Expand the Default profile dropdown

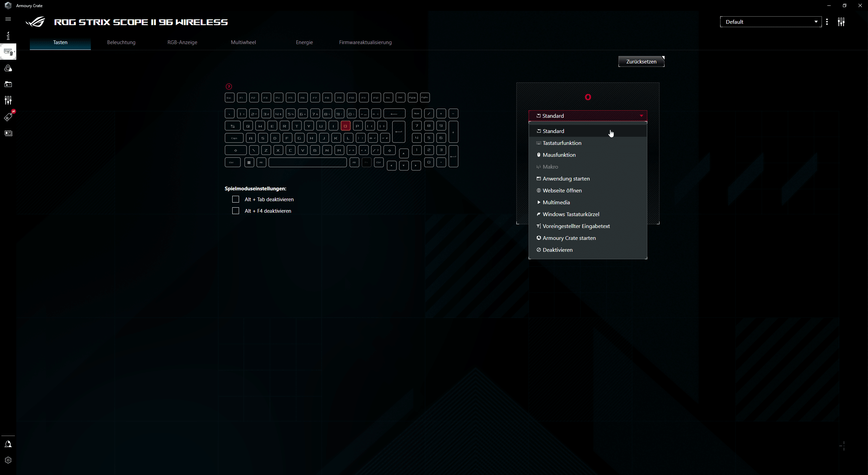click(x=770, y=22)
